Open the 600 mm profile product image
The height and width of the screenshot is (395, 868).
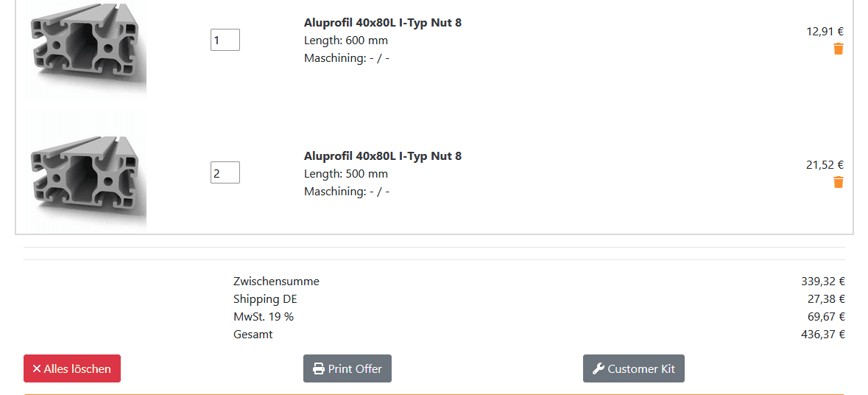coord(86,49)
